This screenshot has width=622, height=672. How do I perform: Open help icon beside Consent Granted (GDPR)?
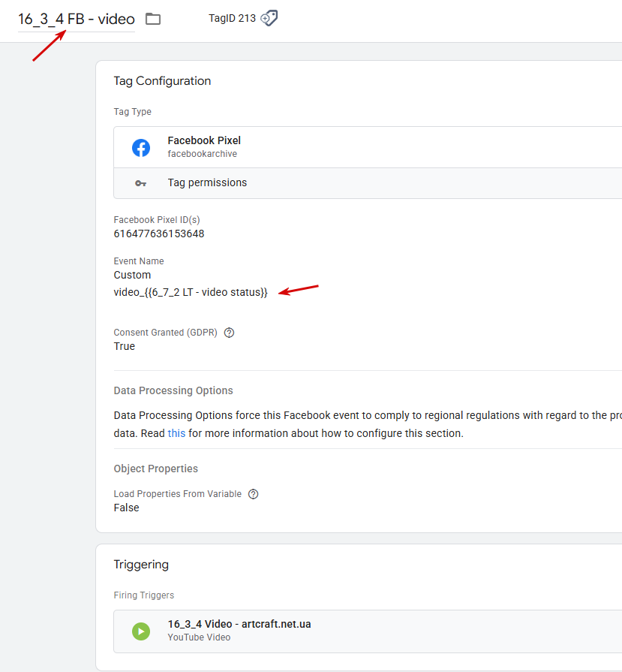pos(230,333)
